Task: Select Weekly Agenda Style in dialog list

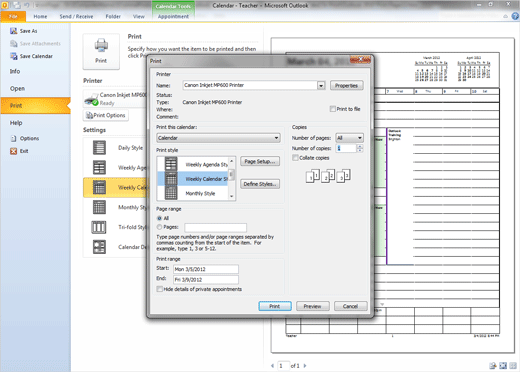Action: tap(193, 164)
